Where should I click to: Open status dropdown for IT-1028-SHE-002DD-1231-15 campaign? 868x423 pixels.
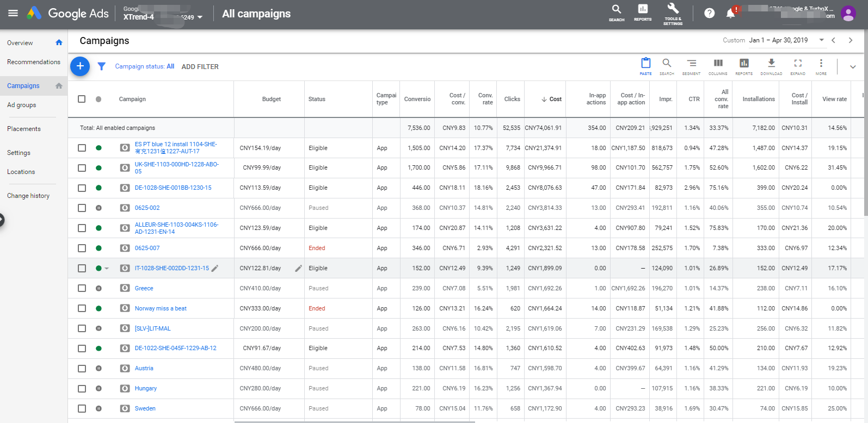coord(107,269)
